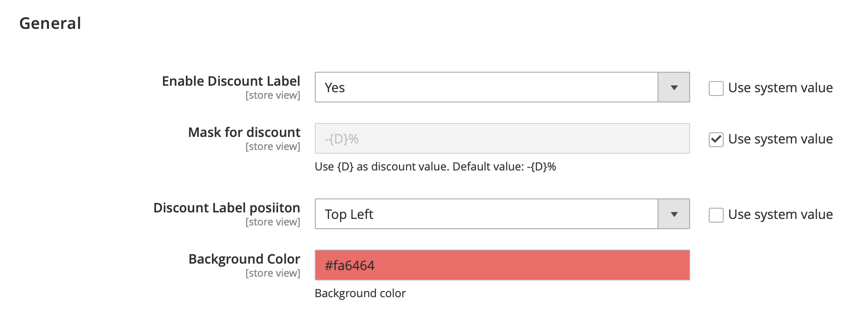Check Use system value for Enable Discount Label
This screenshot has height=313, width=868.
[716, 88]
